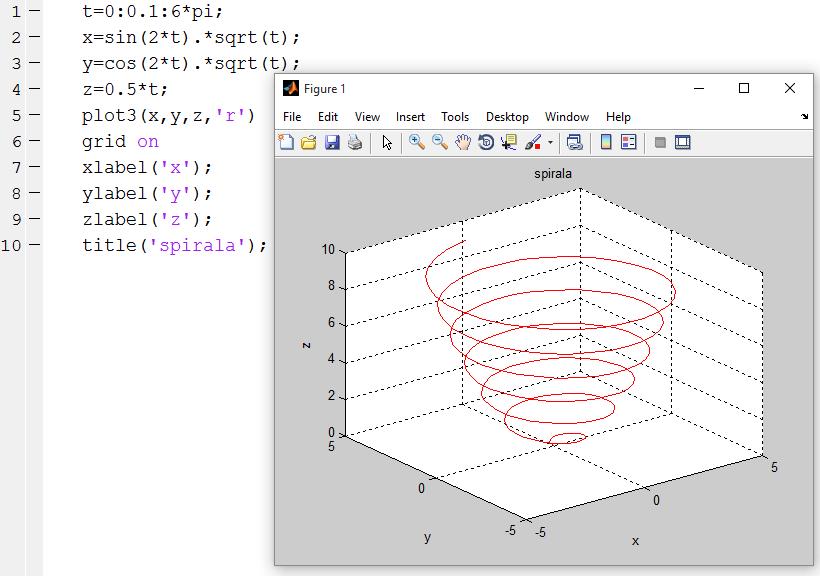Set a breakpoint dash on editor line 5
This screenshot has height=576, width=820.
tap(35, 115)
